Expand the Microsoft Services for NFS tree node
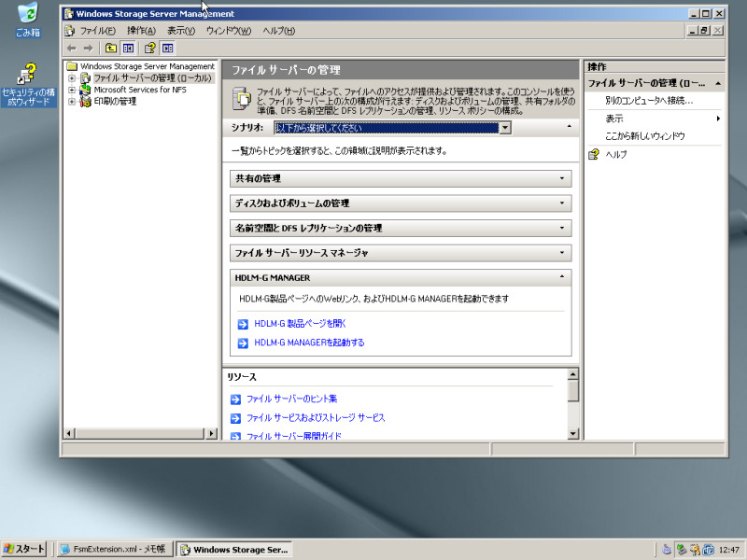The image size is (747, 560). coord(72,90)
